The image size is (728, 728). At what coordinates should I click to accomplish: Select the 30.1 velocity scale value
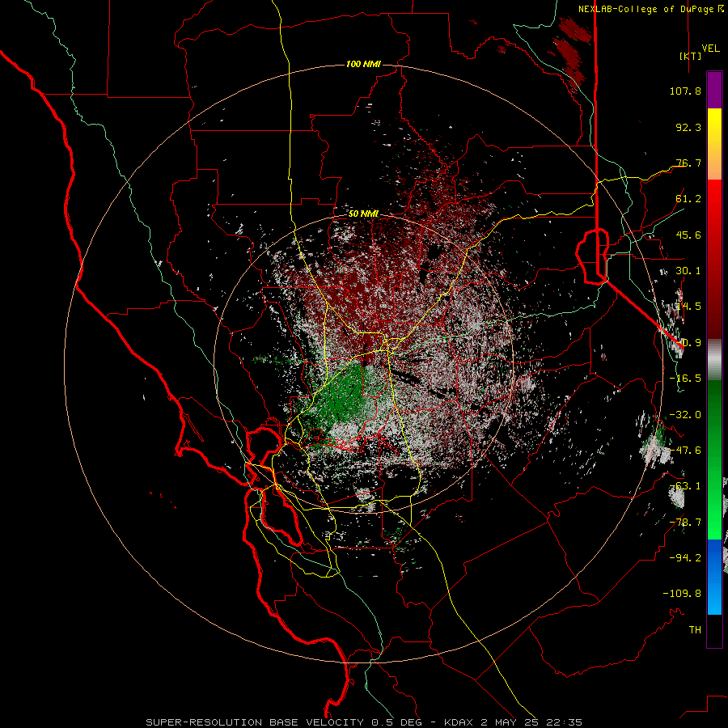[688, 271]
